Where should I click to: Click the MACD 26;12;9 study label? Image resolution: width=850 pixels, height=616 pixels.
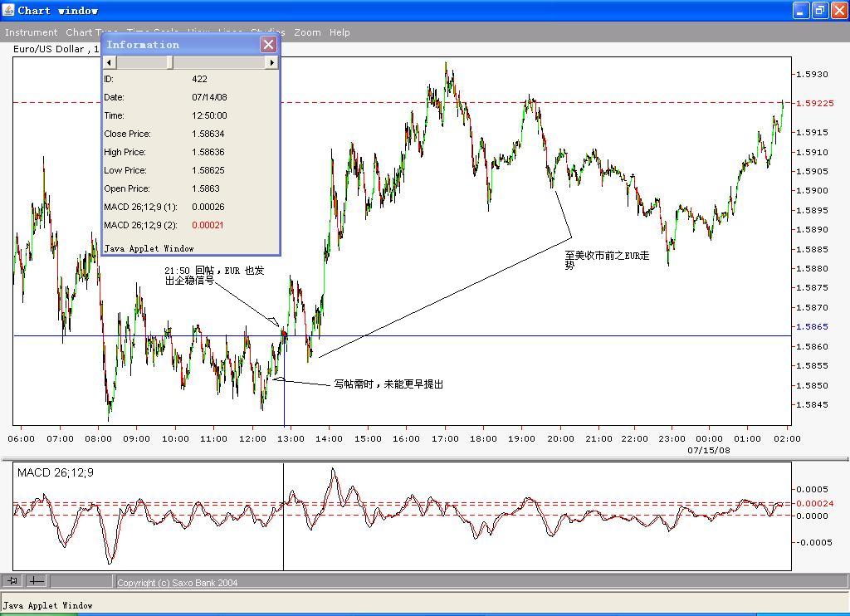coord(56,472)
